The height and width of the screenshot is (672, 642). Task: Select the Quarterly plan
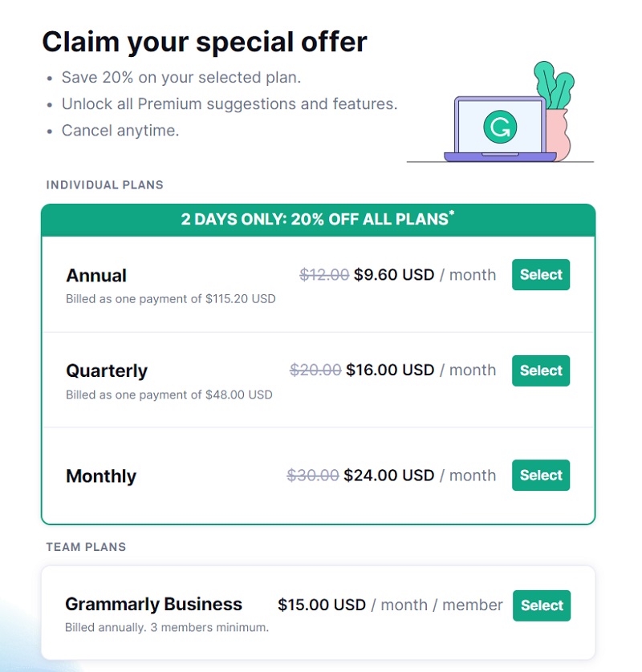pyautogui.click(x=540, y=370)
